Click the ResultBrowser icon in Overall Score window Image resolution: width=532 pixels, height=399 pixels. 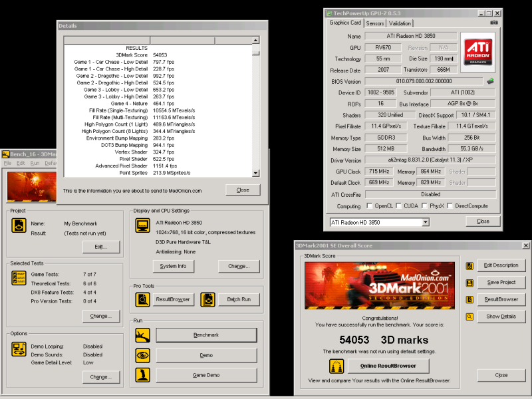point(469,300)
